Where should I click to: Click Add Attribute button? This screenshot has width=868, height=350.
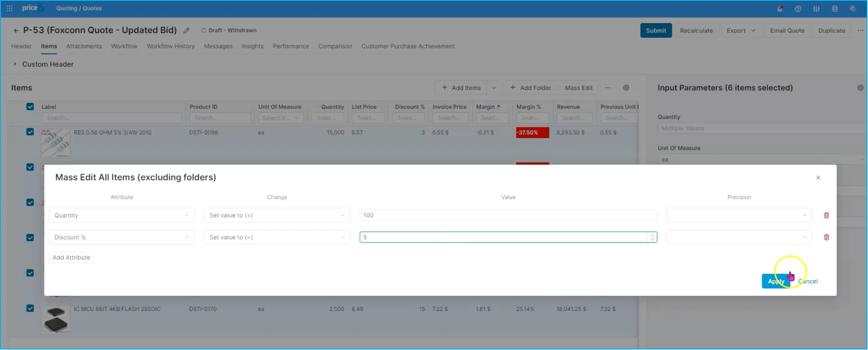(x=71, y=257)
